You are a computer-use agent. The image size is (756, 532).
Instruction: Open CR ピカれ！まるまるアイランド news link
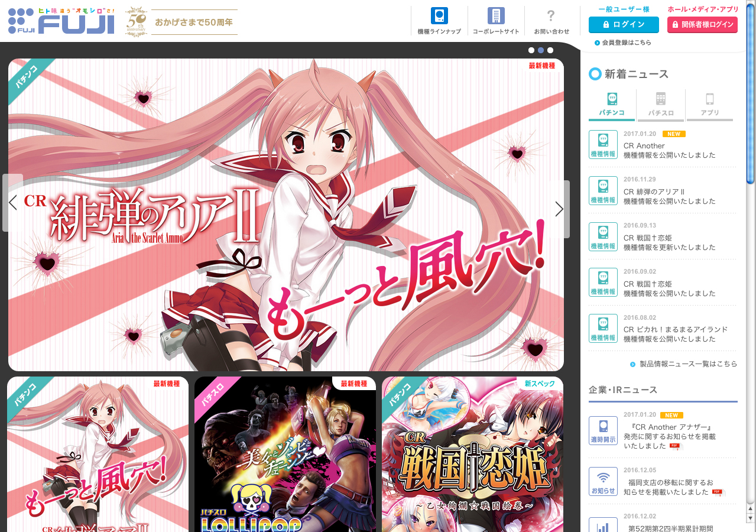[x=676, y=334]
